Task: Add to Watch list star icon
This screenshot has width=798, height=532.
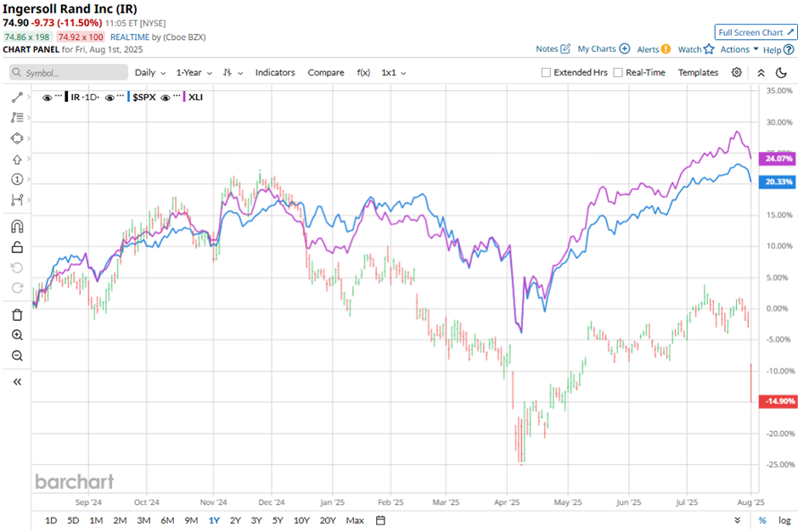Action: [709, 49]
